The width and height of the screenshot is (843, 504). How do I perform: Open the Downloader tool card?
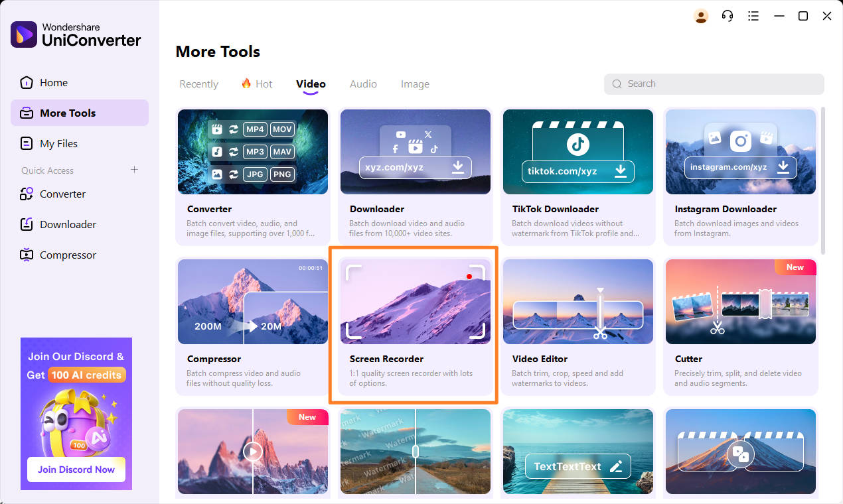pyautogui.click(x=415, y=176)
